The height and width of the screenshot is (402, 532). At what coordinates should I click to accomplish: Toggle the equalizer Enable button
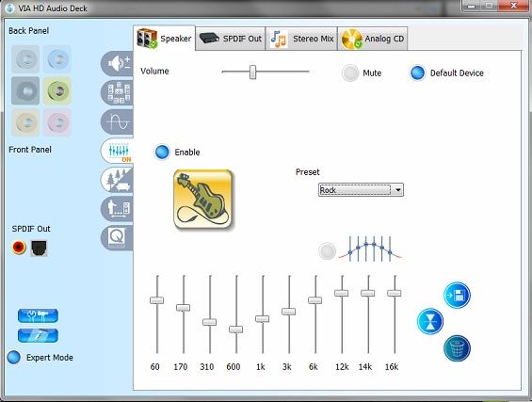162,152
